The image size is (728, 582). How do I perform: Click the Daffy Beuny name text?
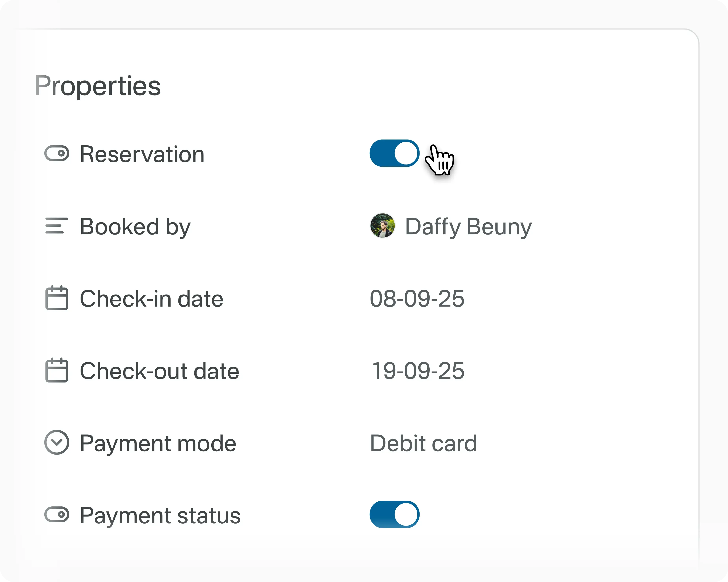coord(468,226)
